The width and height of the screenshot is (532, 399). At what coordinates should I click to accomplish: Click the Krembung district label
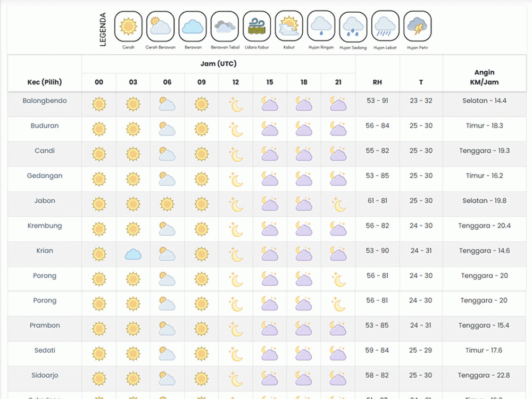[44, 226]
